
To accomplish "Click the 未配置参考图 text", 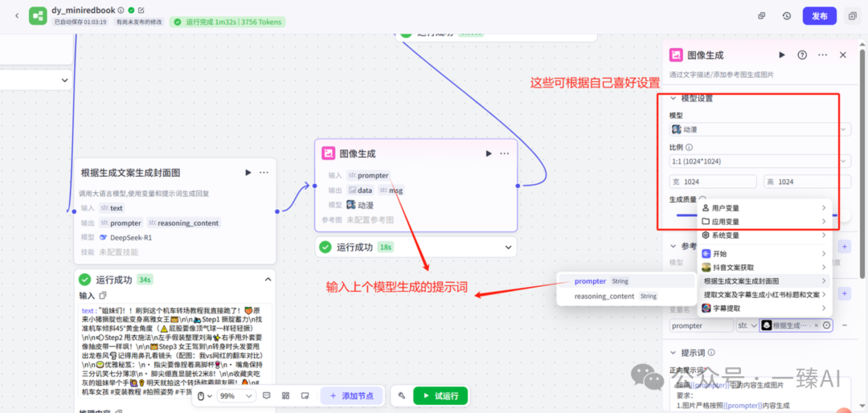I will pyautogui.click(x=371, y=220).
